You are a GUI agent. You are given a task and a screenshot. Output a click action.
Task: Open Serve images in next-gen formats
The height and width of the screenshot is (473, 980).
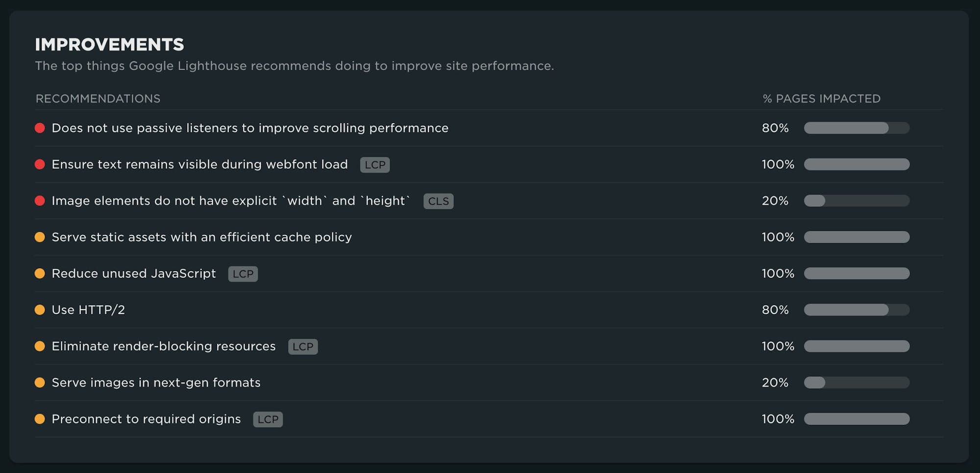coord(156,382)
